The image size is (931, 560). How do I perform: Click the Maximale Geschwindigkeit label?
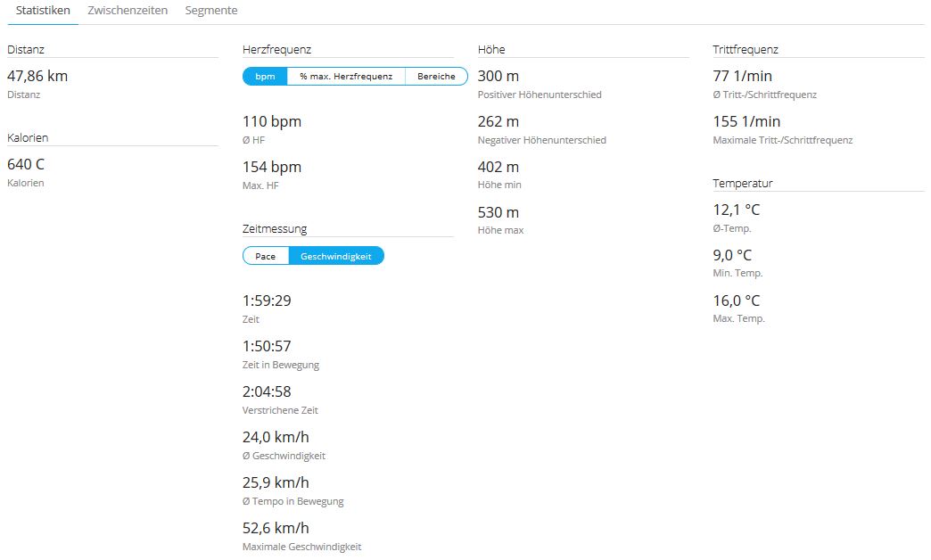click(x=301, y=547)
